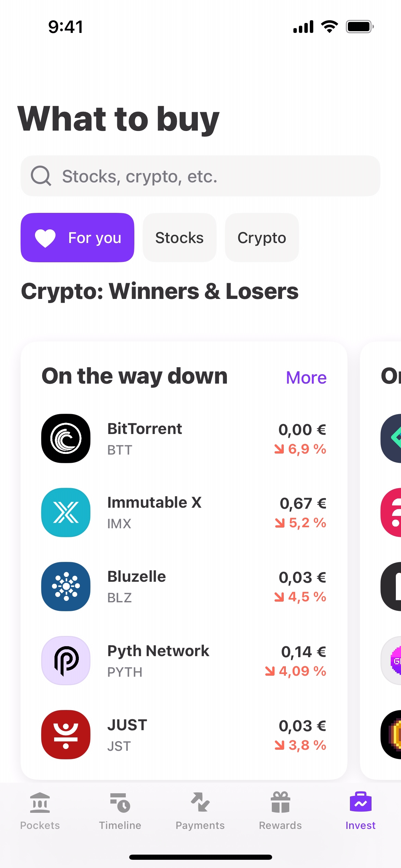Tap the search magnifier icon
Viewport: 401px width, 868px height.
41,176
